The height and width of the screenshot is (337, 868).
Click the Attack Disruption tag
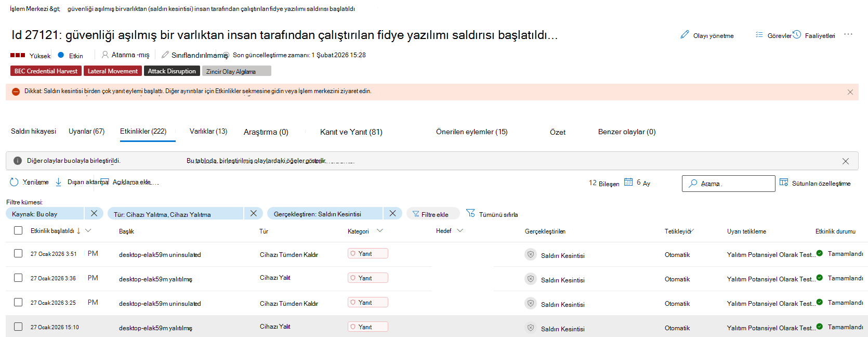[172, 71]
